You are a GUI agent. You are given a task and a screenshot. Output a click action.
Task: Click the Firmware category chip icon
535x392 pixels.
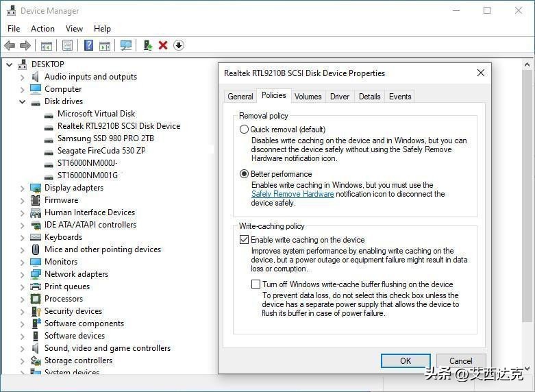(36, 200)
